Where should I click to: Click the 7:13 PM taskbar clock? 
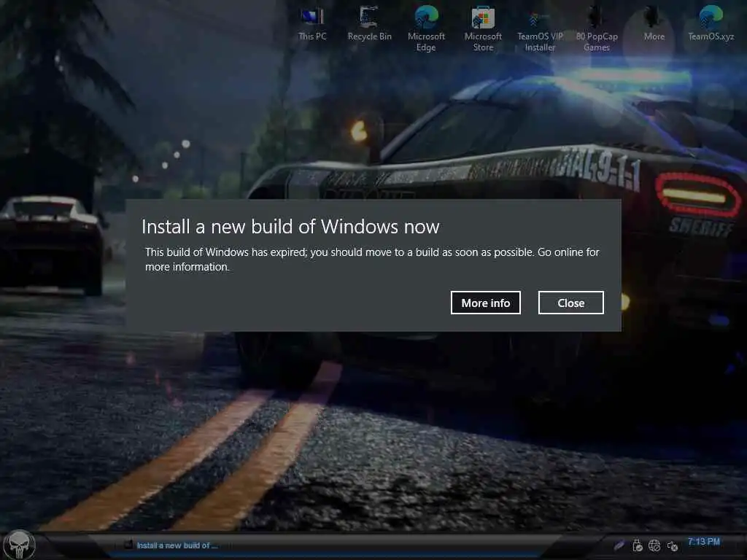pyautogui.click(x=704, y=542)
